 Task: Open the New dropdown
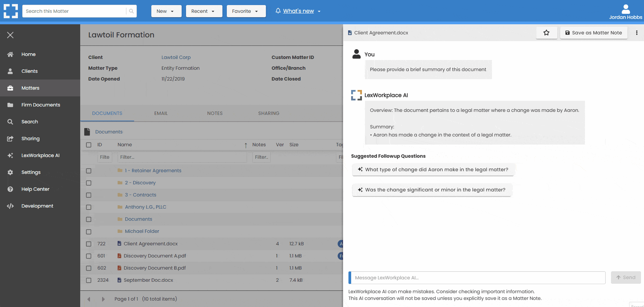coord(166,11)
